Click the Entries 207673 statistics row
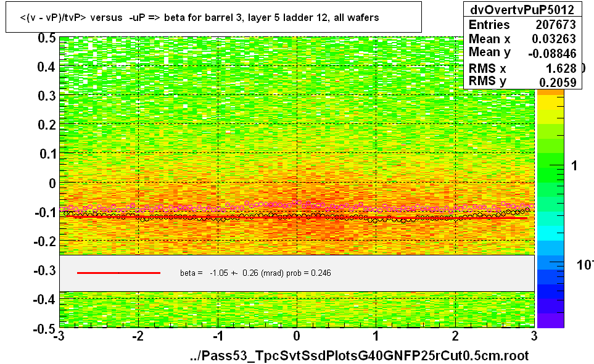Screen dimensions: 594x364 click(x=522, y=25)
